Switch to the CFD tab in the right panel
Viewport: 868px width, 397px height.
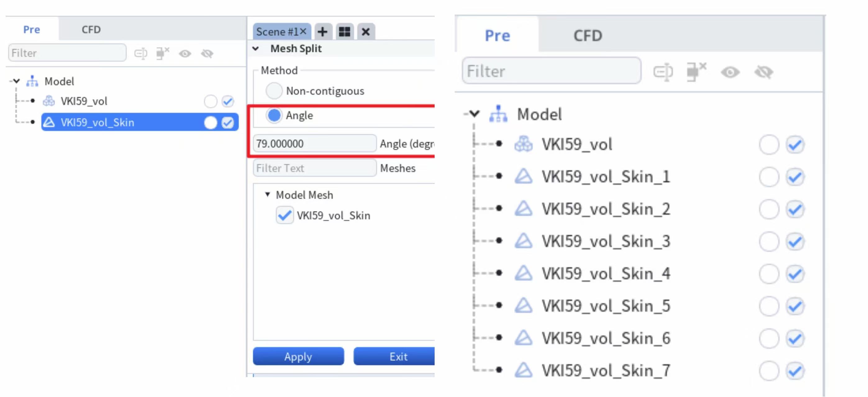pyautogui.click(x=588, y=35)
